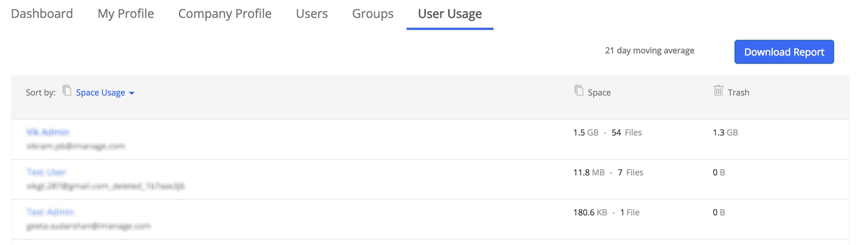Click the active User Usage tab

(x=450, y=14)
